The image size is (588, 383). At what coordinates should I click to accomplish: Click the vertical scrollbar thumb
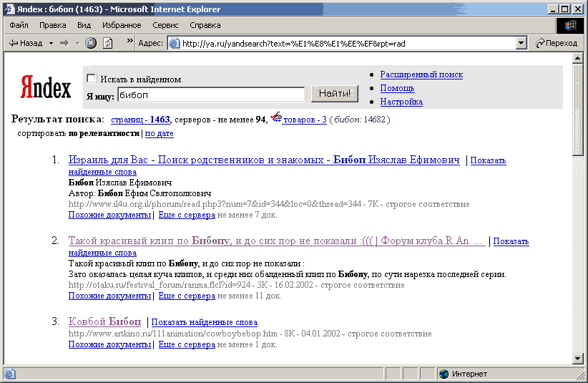577,110
